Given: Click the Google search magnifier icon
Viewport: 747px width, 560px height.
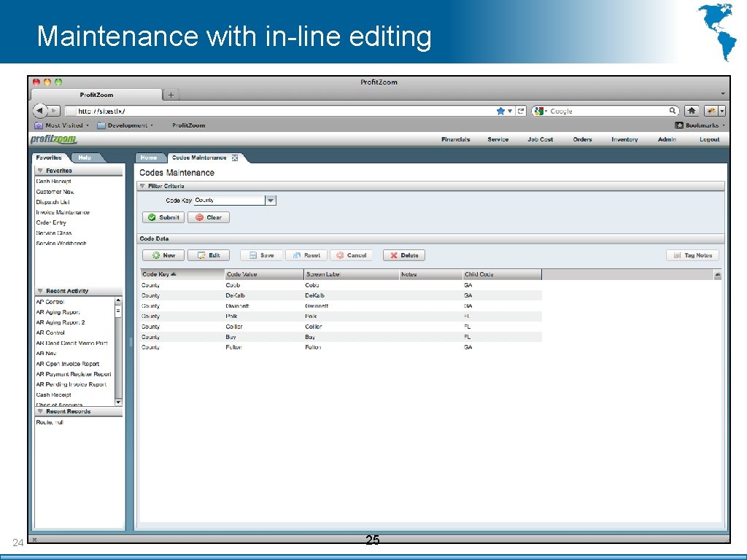Looking at the screenshot, I should coord(672,111).
